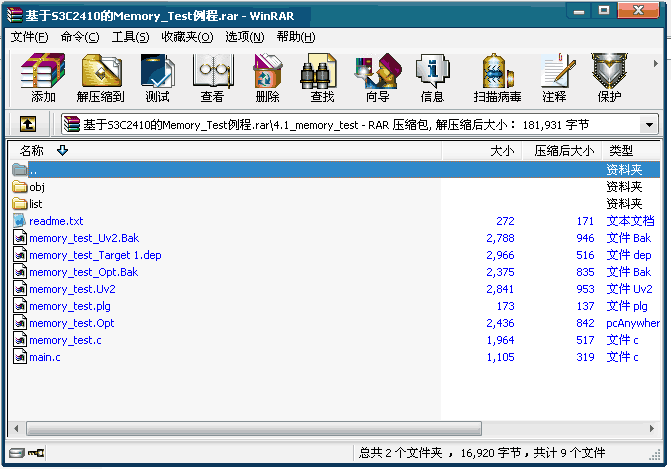
Task: Select memory_test_Target 1.dep file name
Action: (x=95, y=255)
